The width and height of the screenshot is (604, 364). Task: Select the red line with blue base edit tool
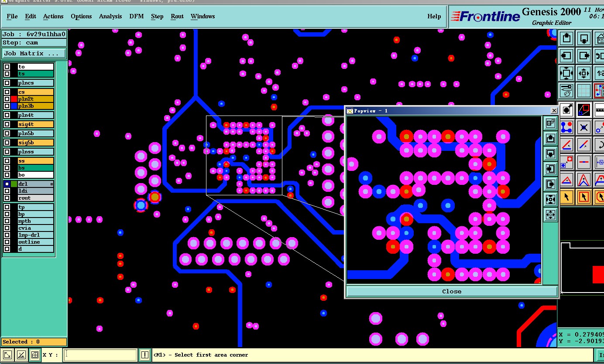coord(566,145)
